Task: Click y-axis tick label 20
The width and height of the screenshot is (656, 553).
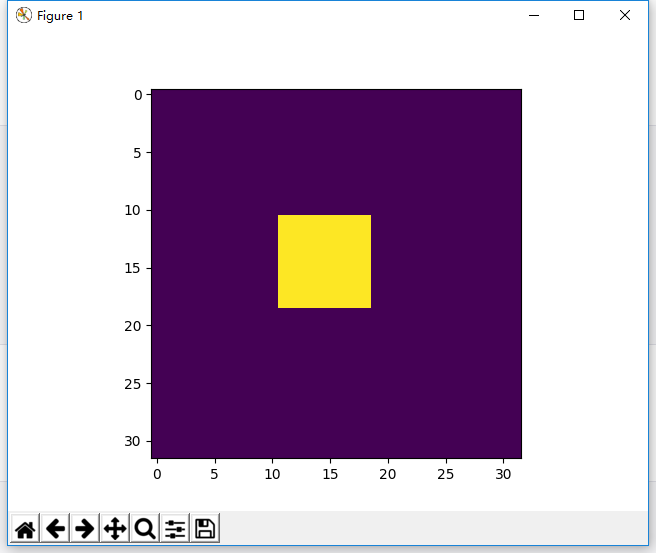Action: (132, 326)
